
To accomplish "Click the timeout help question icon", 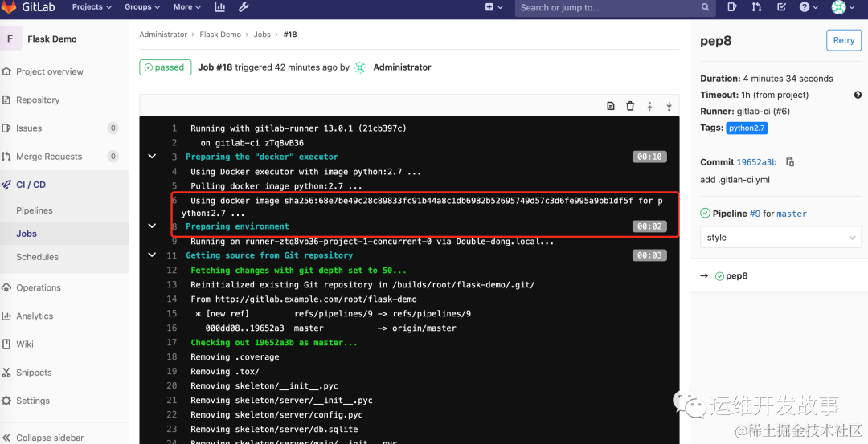I will coord(858,95).
